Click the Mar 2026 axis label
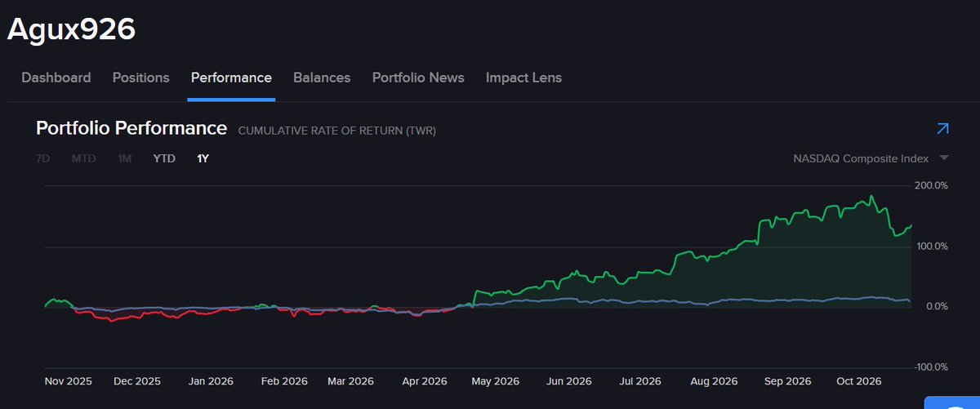 [x=350, y=381]
